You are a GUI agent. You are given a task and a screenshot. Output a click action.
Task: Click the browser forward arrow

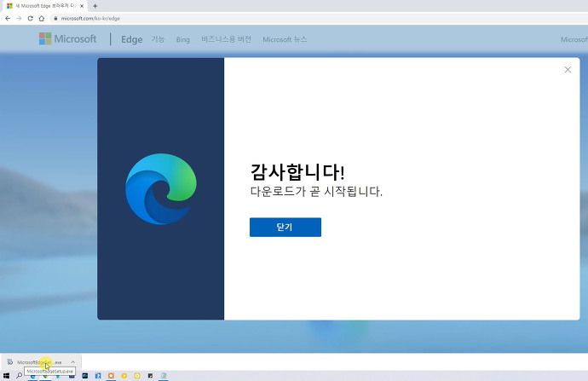point(19,19)
